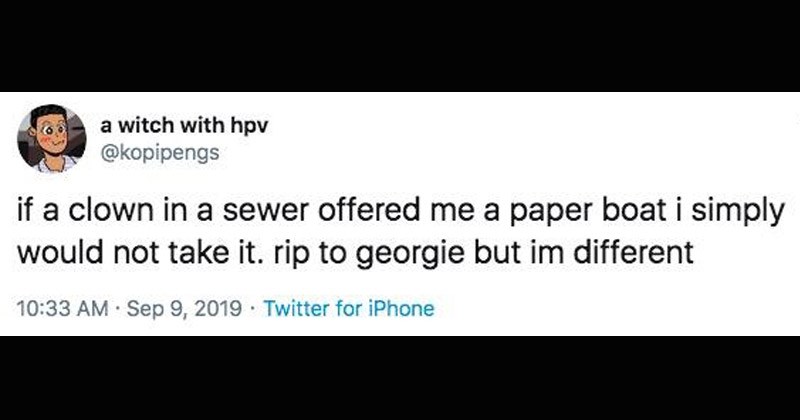
Task: Click the 10:33 AM timestamp
Action: [62, 308]
